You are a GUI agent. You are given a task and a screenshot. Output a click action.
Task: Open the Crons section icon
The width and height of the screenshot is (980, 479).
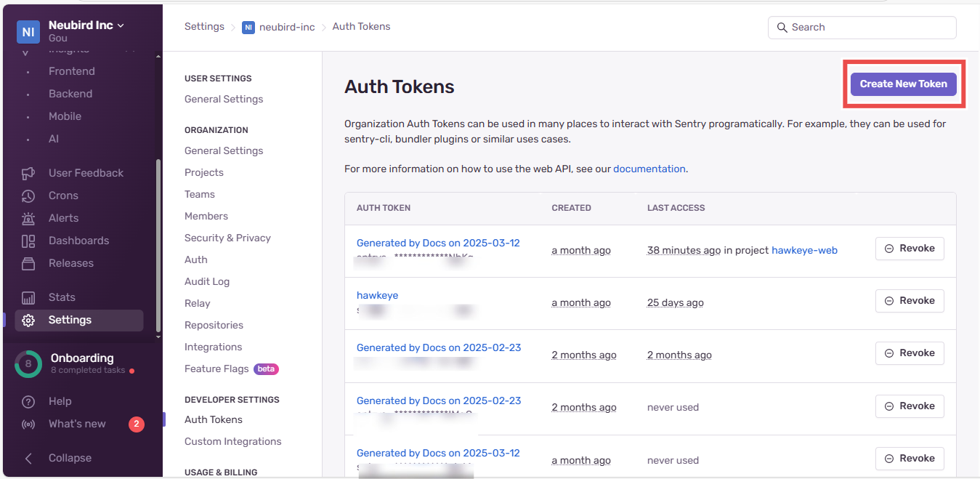[x=28, y=195]
